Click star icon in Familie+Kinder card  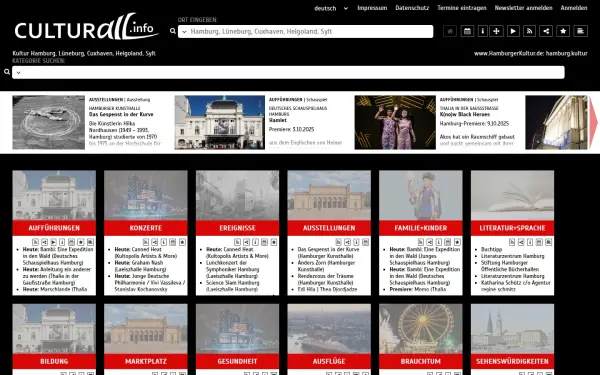[x=457, y=242]
